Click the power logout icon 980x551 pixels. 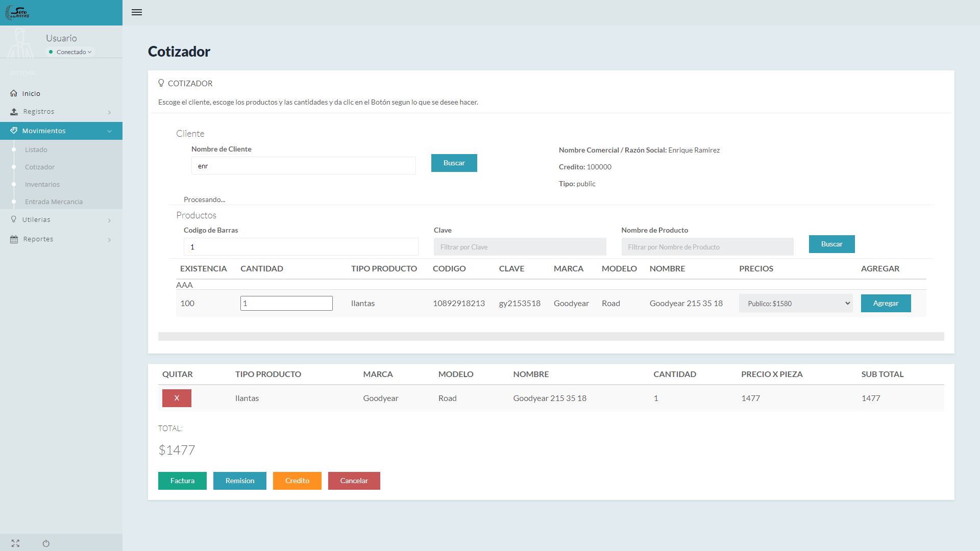point(46,543)
